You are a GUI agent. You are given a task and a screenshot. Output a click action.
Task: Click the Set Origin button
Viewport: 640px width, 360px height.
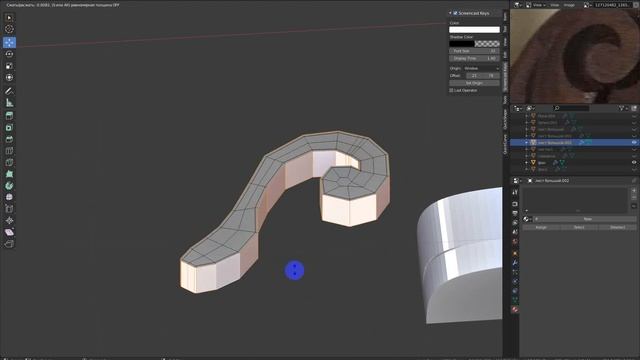pos(474,83)
